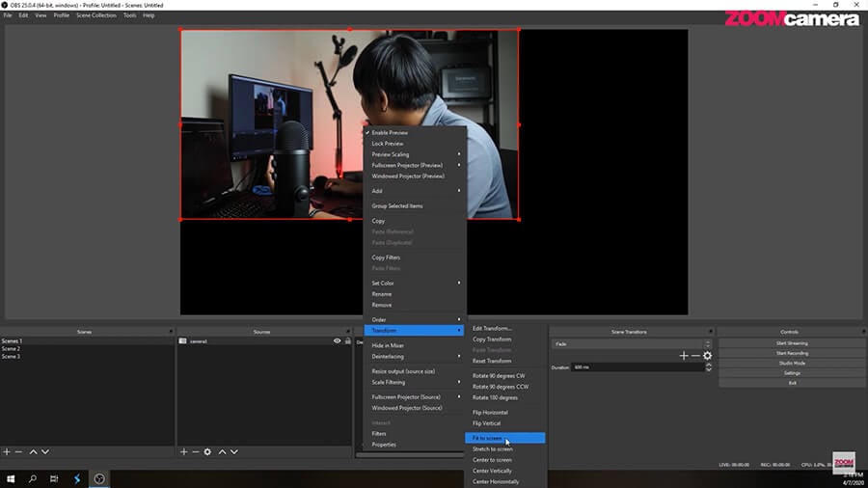Screen dimensions: 868x488
Task: Enable Studio Mode button
Action: [792, 364]
